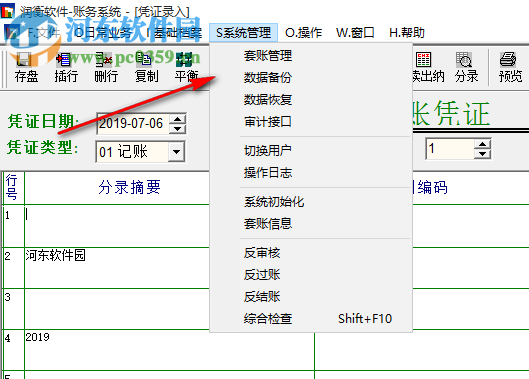Click the 插行 insert row icon
The height and width of the screenshot is (379, 529).
tap(66, 68)
